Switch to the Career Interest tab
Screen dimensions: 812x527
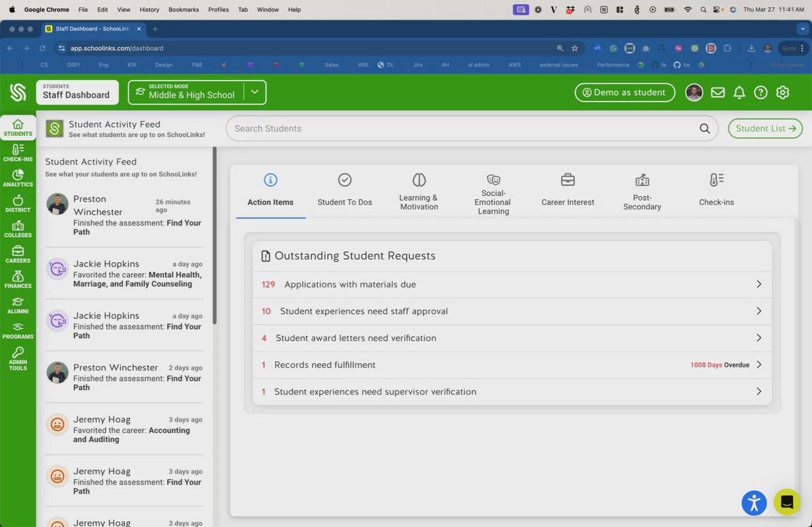click(x=568, y=191)
